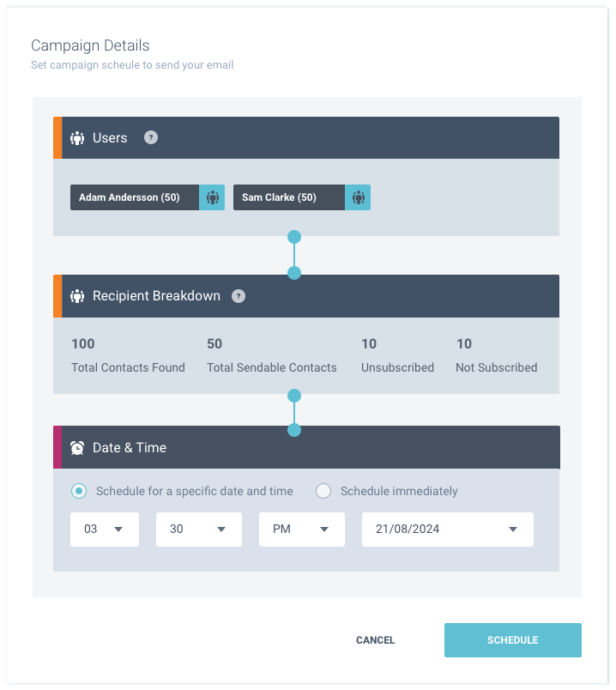616x690 pixels.
Task: Click the Schedule button
Action: (x=513, y=640)
